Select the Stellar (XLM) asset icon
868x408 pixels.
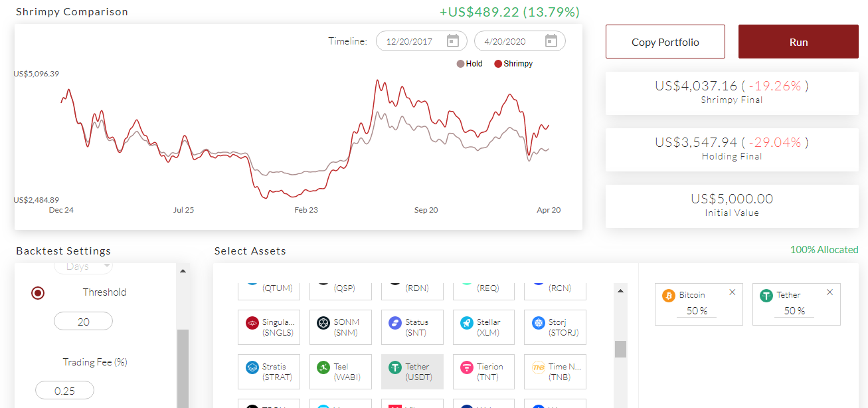(x=467, y=323)
